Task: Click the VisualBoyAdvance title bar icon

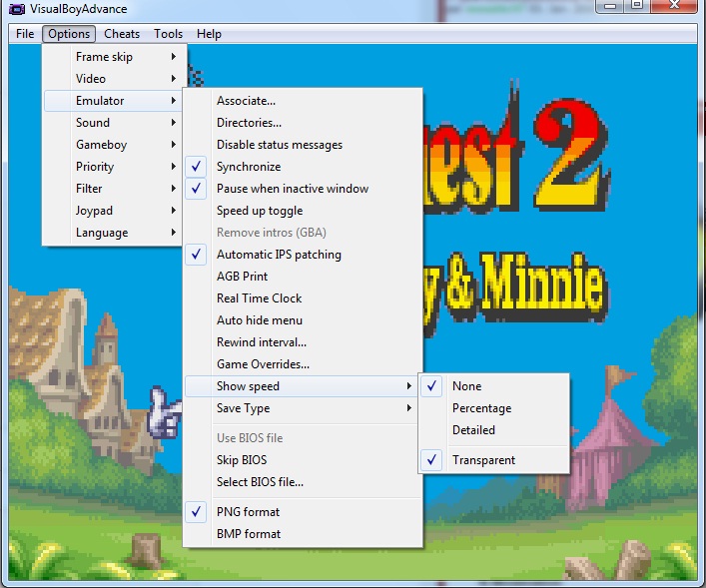Action: 17,9
